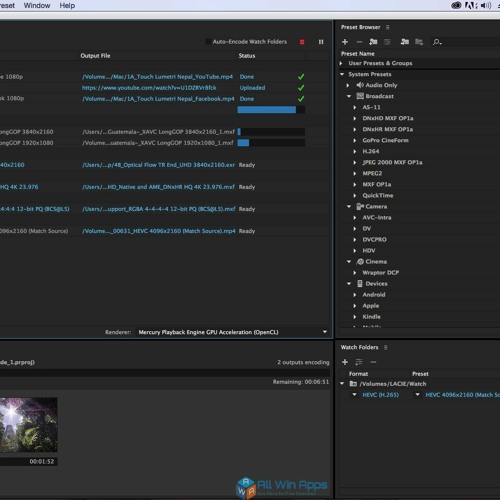Click the Devices category icon
The width and height of the screenshot is (500, 500).
[x=360, y=284]
